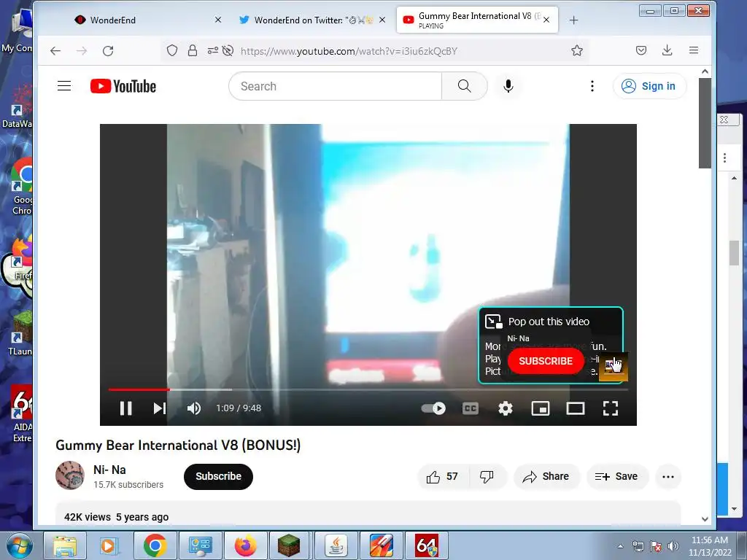Open the taskbar clock showing 11:56 AM
Image resolution: width=747 pixels, height=560 pixels.
(709, 546)
